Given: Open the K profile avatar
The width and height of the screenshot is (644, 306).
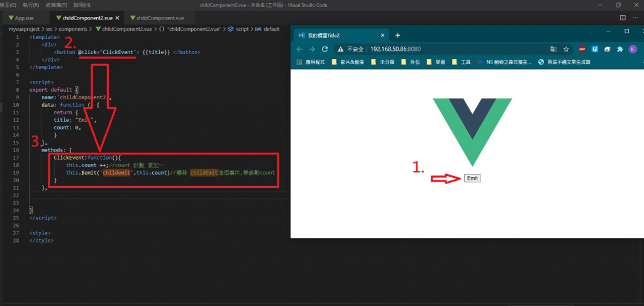Looking at the screenshot, I should [632, 49].
